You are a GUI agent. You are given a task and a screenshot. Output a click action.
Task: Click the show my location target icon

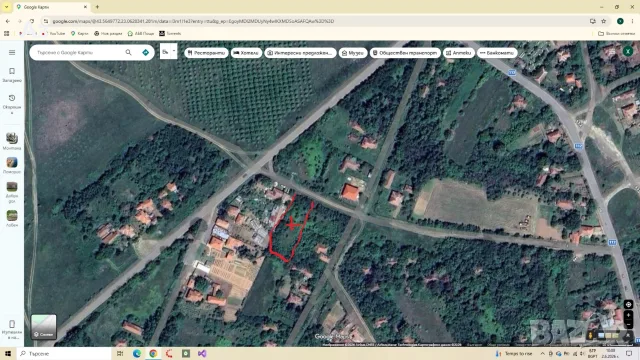(628, 304)
